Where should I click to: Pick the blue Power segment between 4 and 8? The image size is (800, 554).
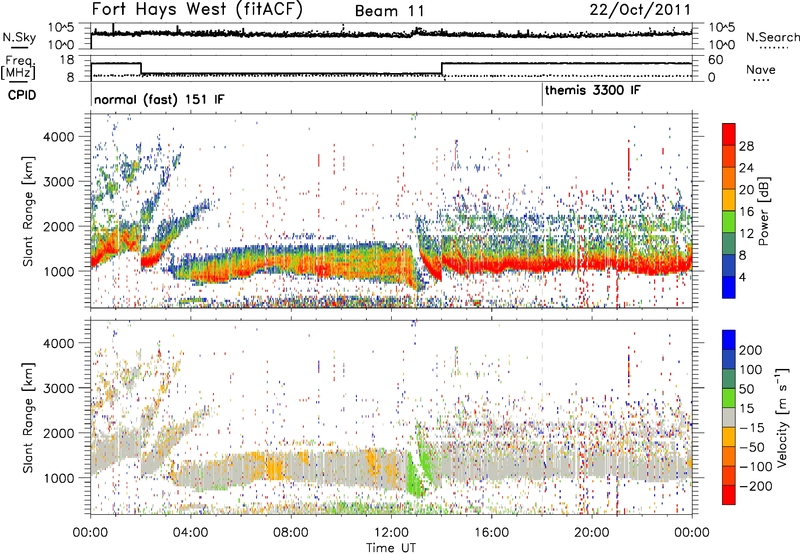[x=729, y=266]
